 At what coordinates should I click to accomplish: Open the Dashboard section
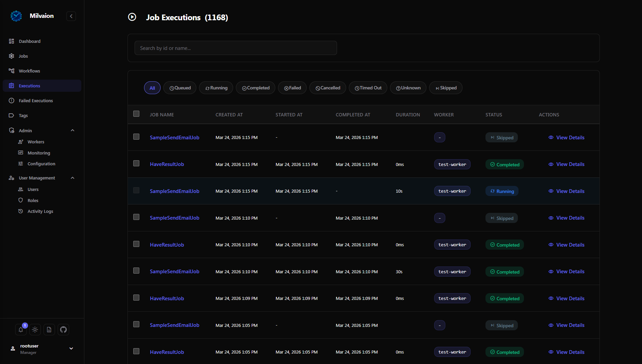coord(30,41)
